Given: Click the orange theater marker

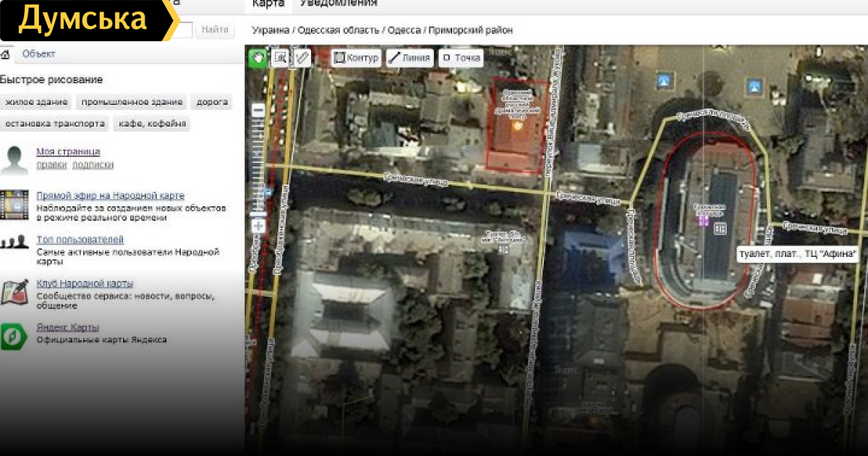Looking at the screenshot, I should coord(517,125).
